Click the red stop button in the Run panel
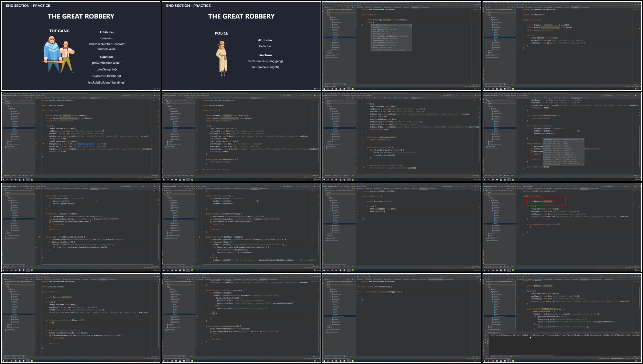Viewport: 643px width, 364px height. pos(486,337)
